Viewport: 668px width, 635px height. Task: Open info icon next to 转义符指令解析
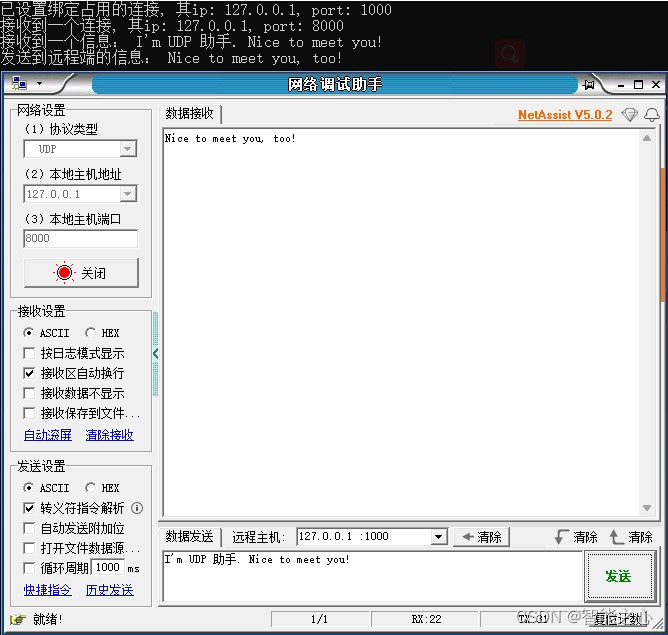click(137, 508)
